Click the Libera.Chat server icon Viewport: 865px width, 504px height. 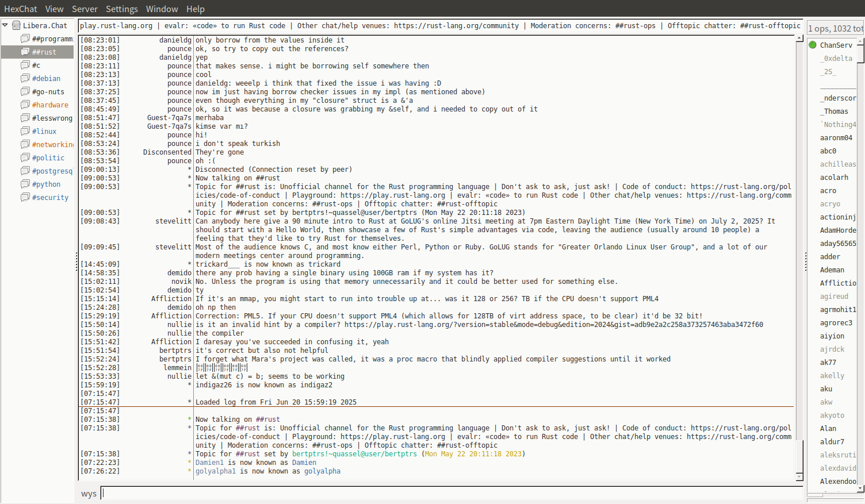(x=17, y=25)
